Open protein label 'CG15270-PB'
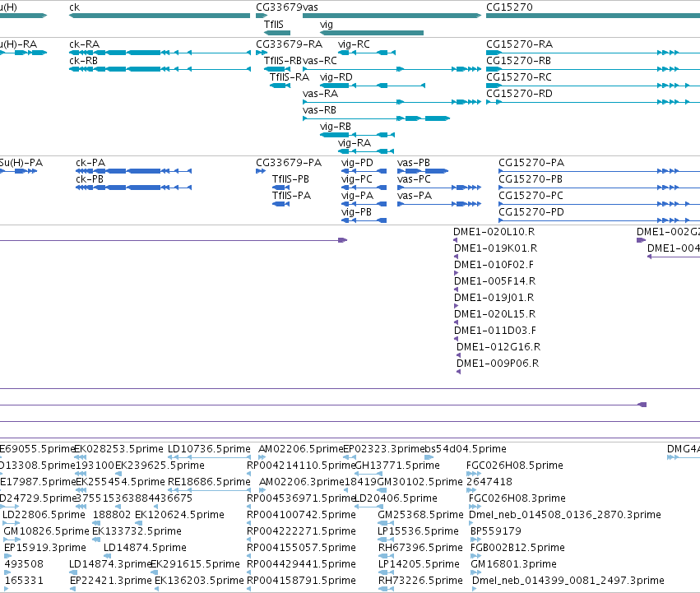 coord(531,179)
